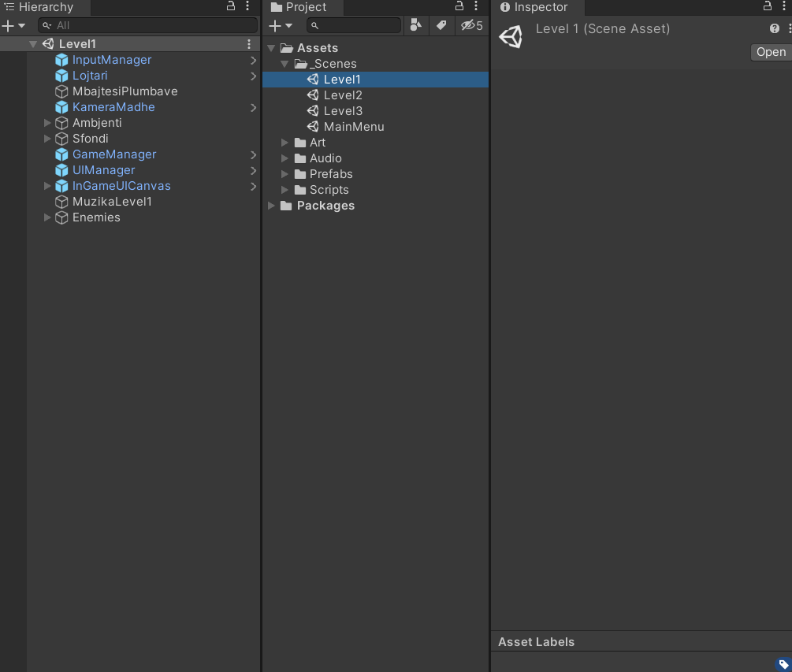Switch to the Project tab
This screenshot has height=672, width=792.
303,7
